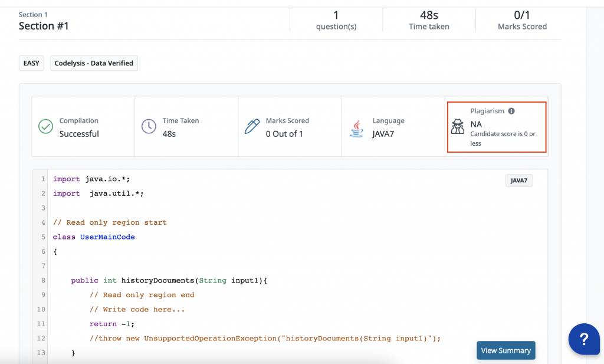Click the UserMainCode class name in code
Screen dimensions: 604x364
tap(107, 237)
